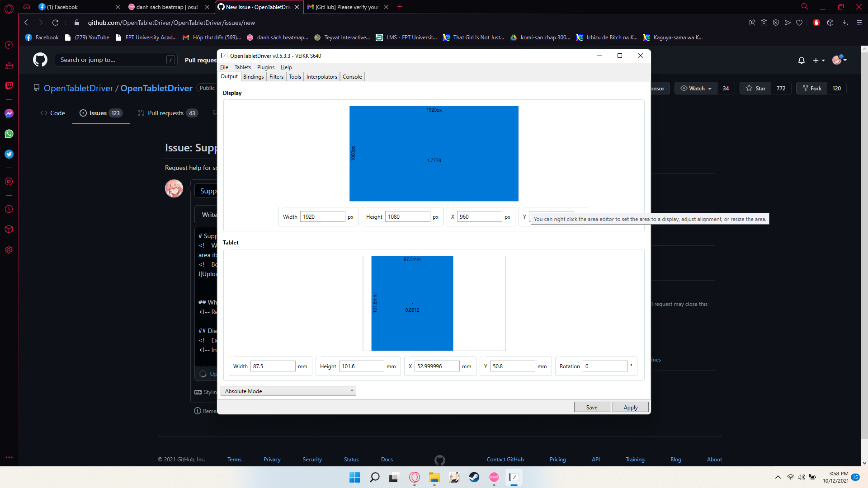Image resolution: width=868 pixels, height=488 pixels.
Task: Switch to the Bindings tab
Action: pos(253,76)
